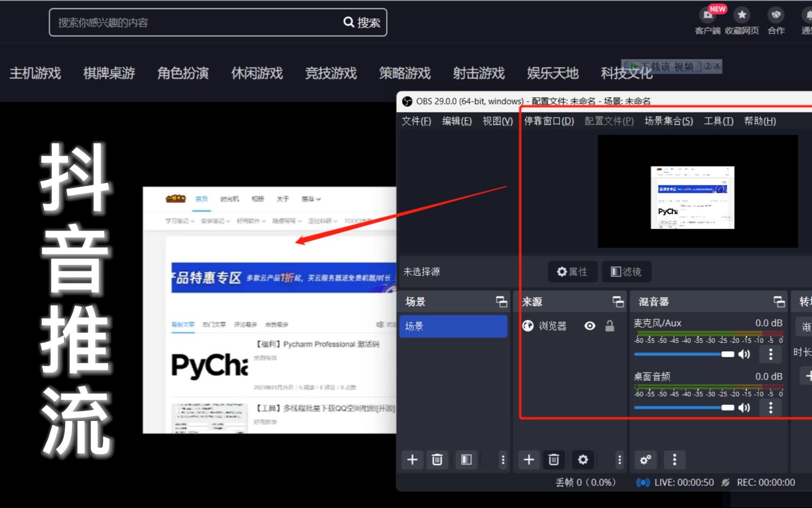Pop out the 场景 dock
This screenshot has width=812, height=508.
pos(501,302)
